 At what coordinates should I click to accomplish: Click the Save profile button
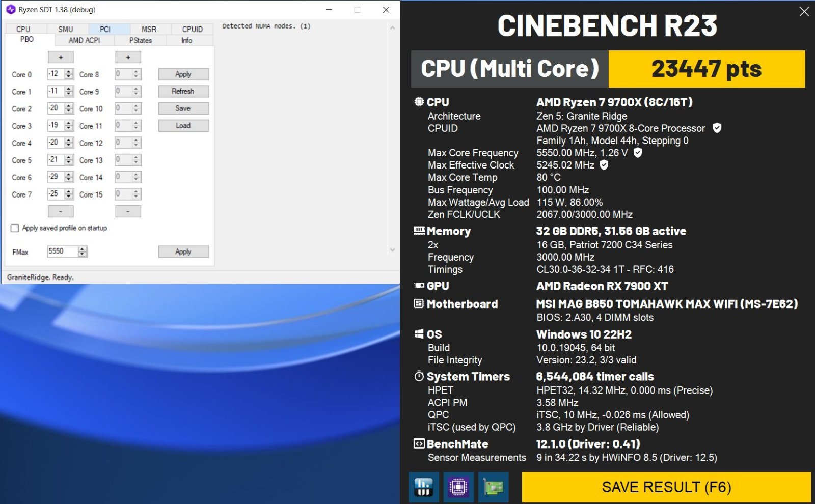tap(183, 108)
